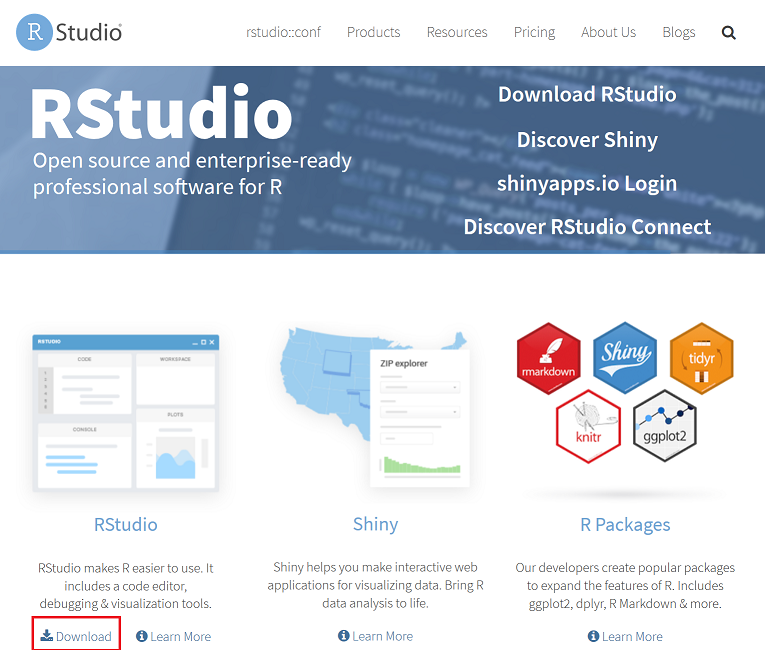Click the RStudio section heading link
This screenshot has height=650, width=765.
[126, 525]
